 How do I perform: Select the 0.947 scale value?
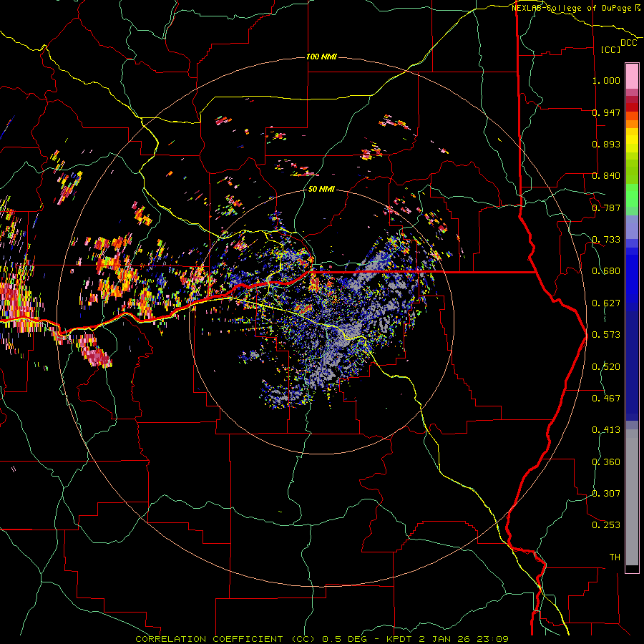coord(606,112)
